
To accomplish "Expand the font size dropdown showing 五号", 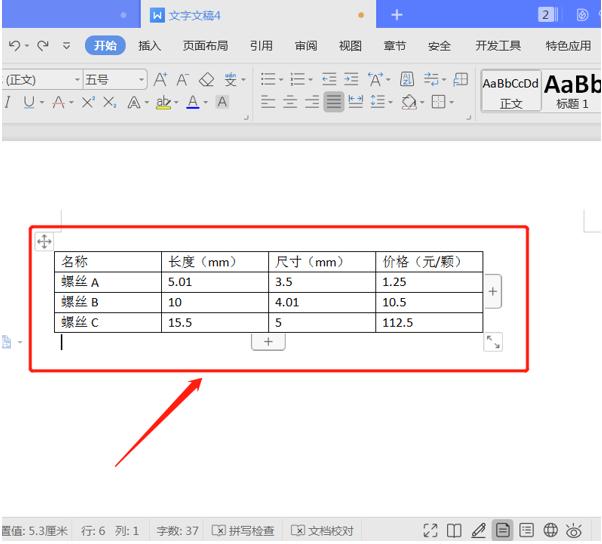I will pyautogui.click(x=141, y=79).
